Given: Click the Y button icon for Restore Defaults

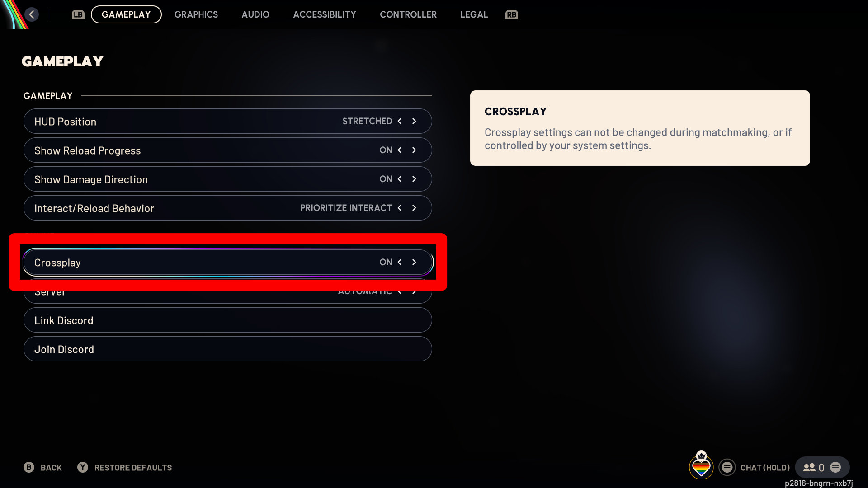Looking at the screenshot, I should tap(83, 467).
